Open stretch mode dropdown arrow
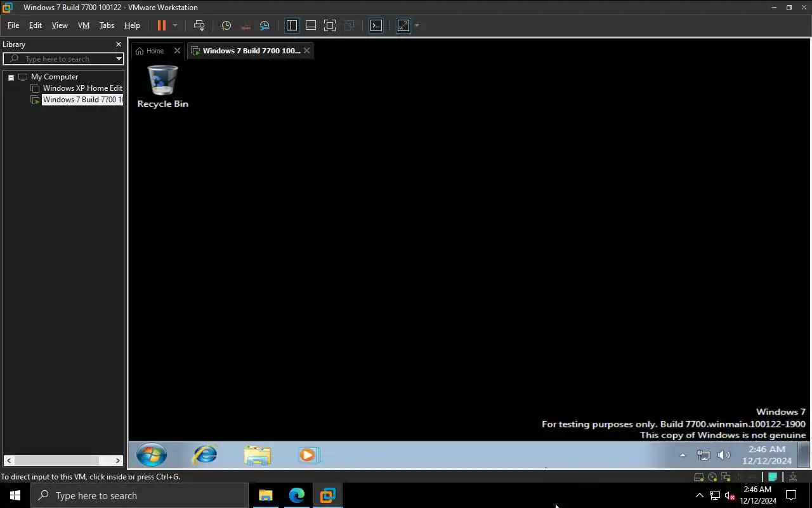 417,25
